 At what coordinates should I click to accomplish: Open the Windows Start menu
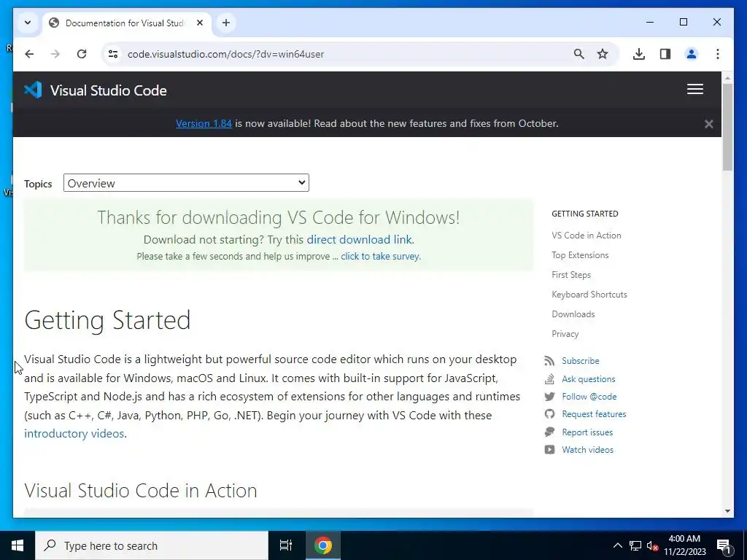[x=18, y=545]
